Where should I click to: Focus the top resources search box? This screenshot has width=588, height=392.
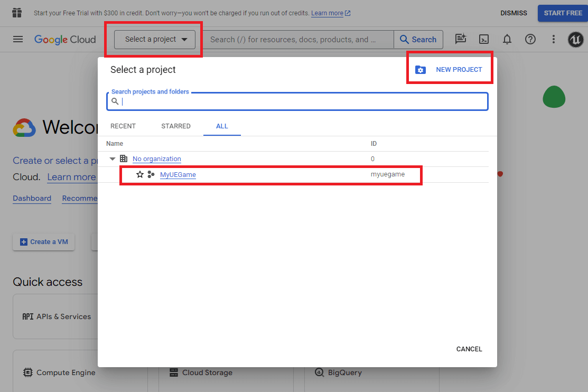coord(298,40)
